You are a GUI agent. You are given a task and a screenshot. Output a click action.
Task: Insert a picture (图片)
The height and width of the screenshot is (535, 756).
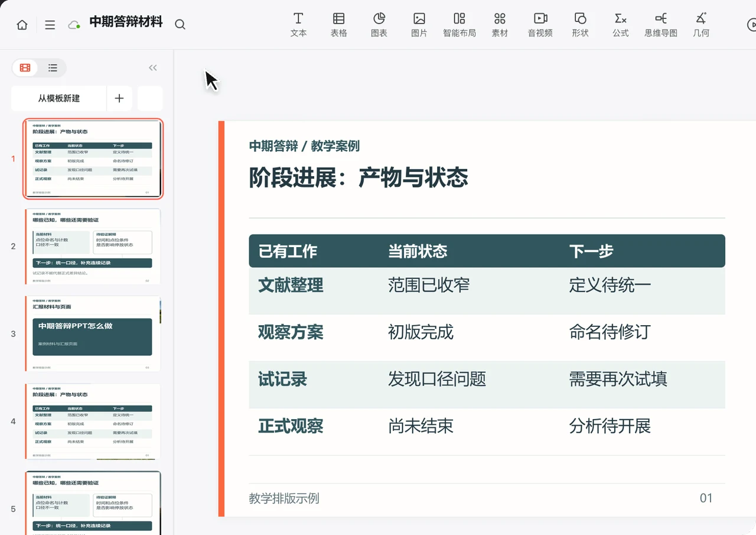(419, 25)
